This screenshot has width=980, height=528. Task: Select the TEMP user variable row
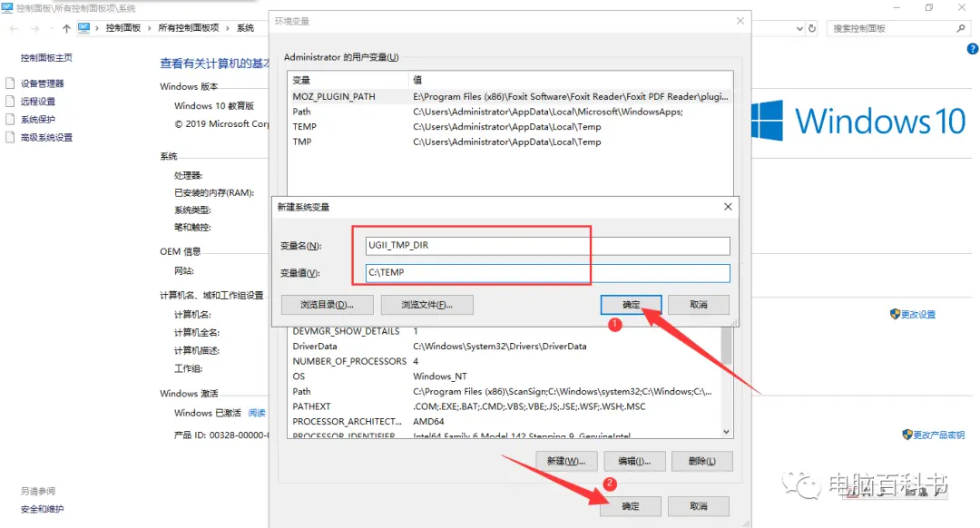pos(510,127)
